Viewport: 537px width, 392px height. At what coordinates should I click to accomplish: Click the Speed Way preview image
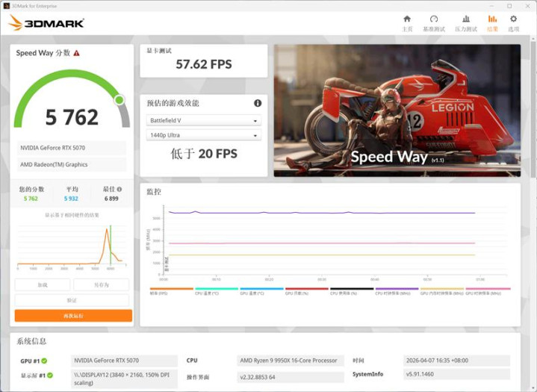[397, 111]
